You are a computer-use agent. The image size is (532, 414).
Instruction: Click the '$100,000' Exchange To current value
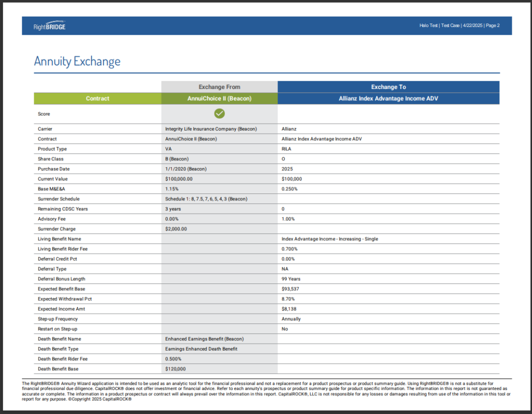tap(292, 179)
